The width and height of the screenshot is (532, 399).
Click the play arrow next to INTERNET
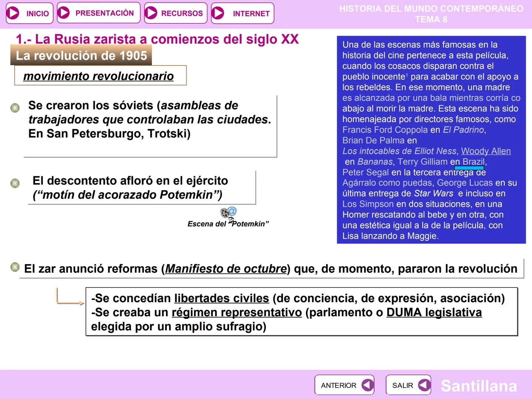(219, 13)
